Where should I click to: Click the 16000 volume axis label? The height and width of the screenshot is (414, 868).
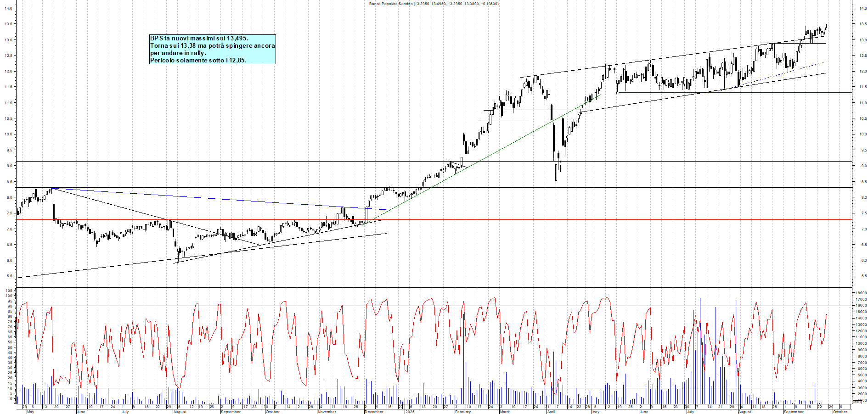(861, 305)
